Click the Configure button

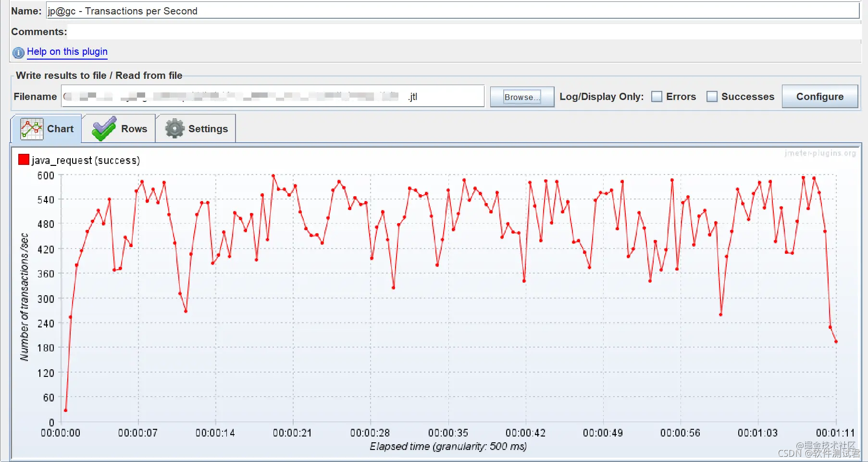click(x=819, y=97)
